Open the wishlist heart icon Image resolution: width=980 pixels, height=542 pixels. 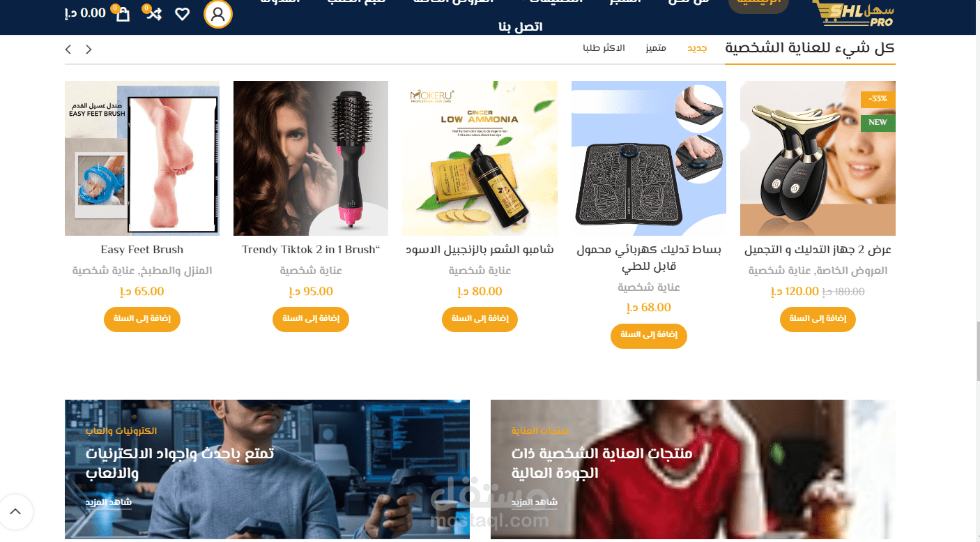(182, 14)
